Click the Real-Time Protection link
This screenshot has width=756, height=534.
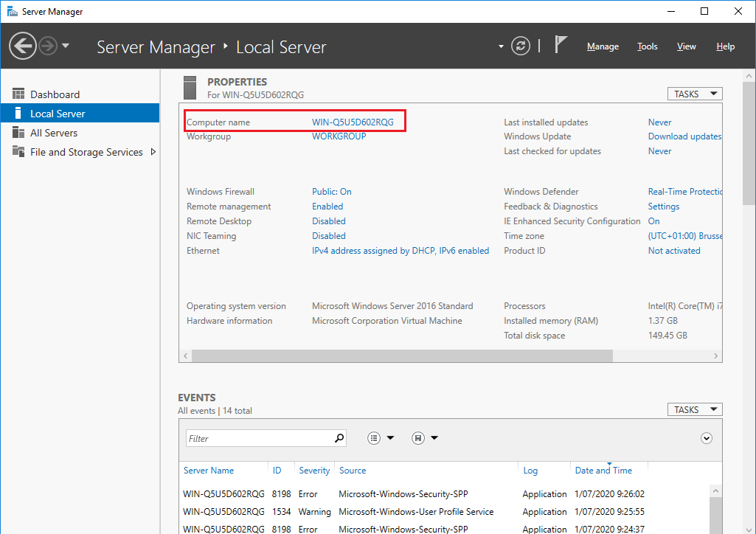pyautogui.click(x=684, y=191)
